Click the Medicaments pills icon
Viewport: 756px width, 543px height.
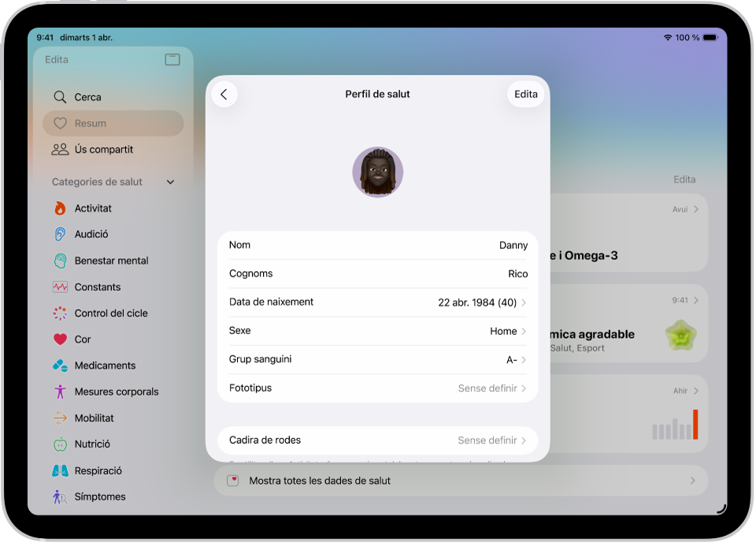click(60, 366)
